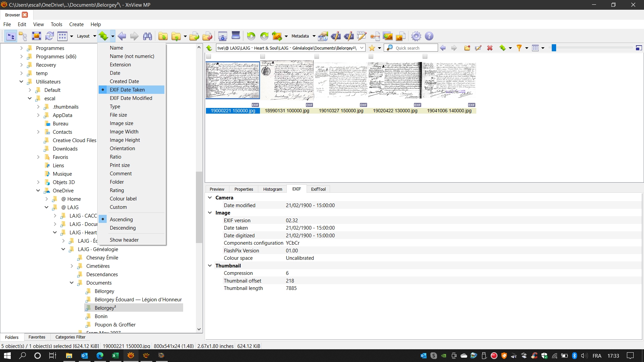The image size is (644, 362).
Task: Select the 19041006 140000.jpg thumbnail
Action: (449, 80)
